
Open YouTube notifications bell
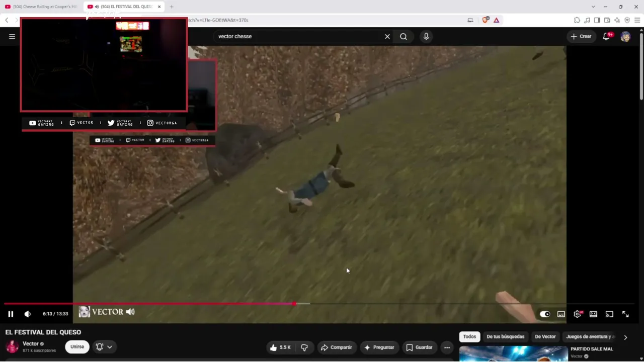(x=607, y=36)
